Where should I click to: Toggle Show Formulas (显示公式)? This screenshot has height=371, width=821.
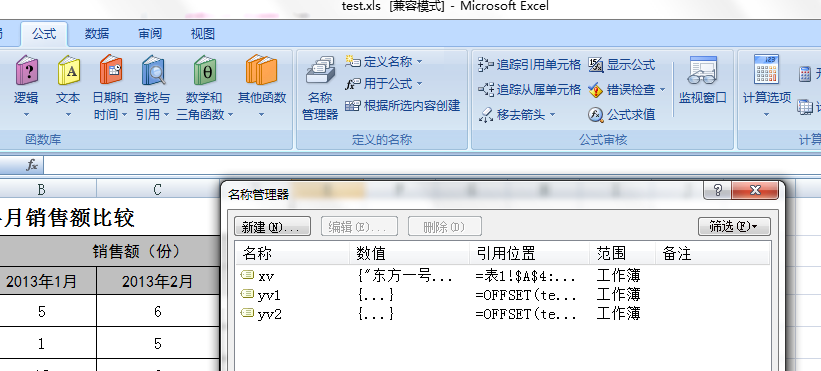[622, 65]
